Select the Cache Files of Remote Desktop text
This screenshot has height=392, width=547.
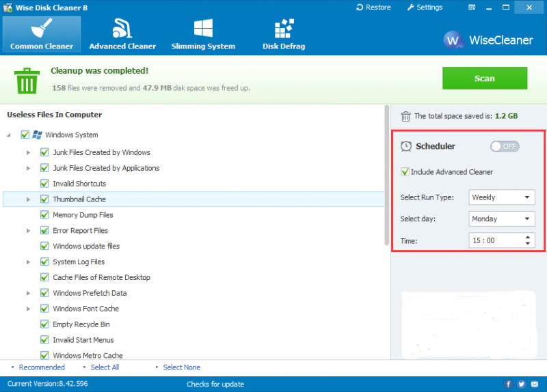(x=101, y=277)
